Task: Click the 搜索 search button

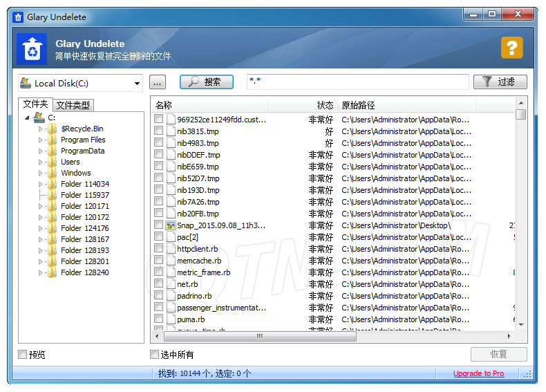Action: pos(206,82)
